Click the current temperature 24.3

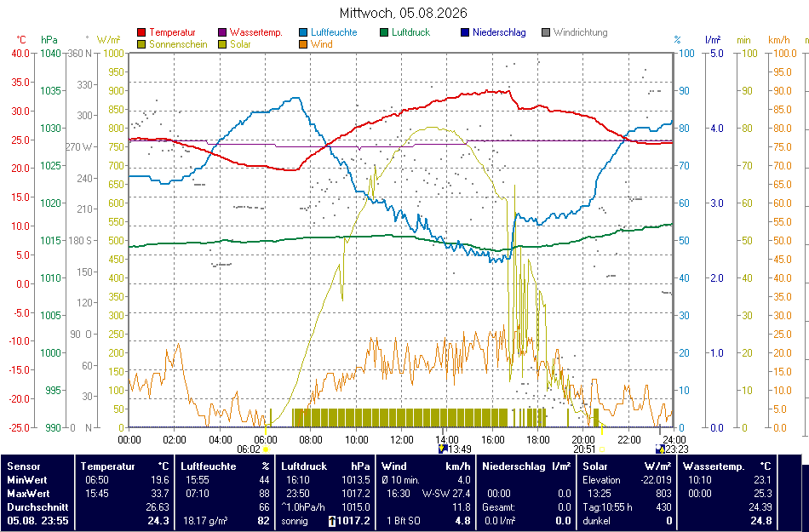[x=158, y=521]
